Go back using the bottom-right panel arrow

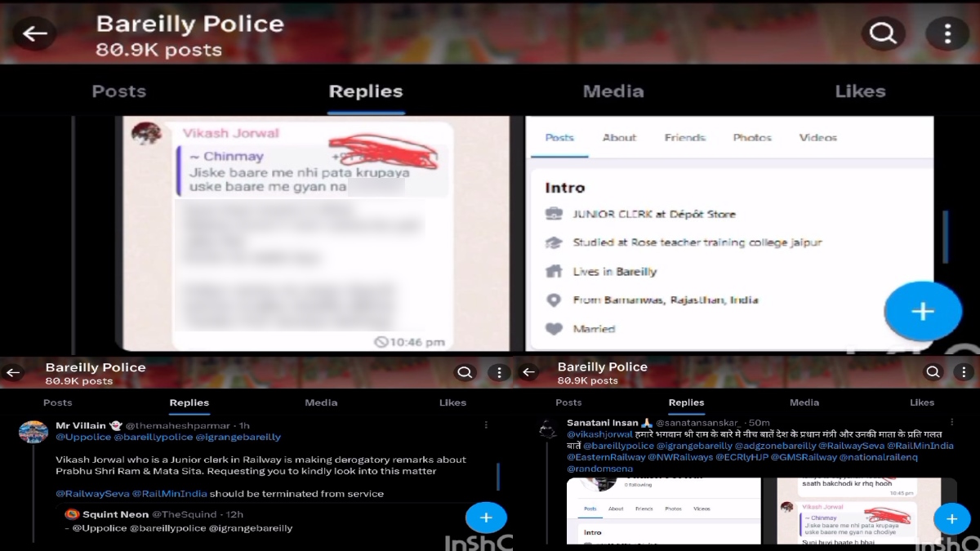(528, 373)
